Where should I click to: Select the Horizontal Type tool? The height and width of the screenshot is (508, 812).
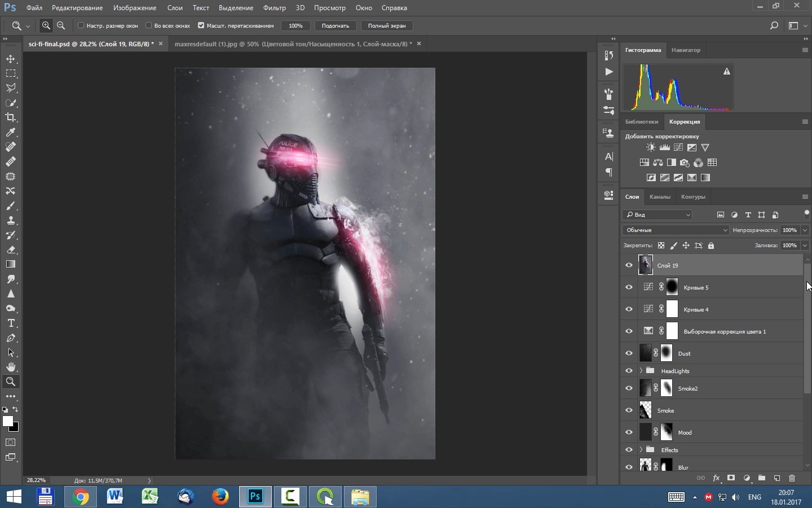tap(11, 323)
